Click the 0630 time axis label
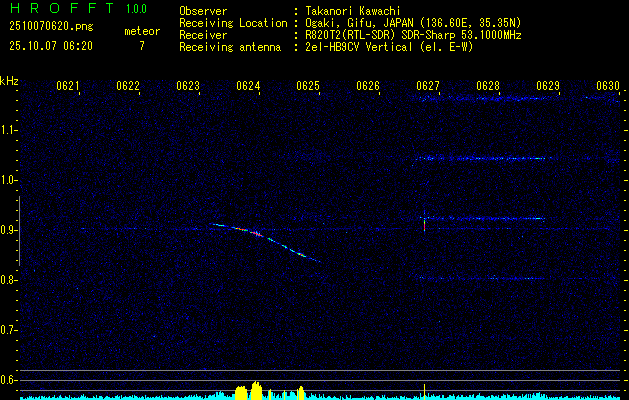The height and width of the screenshot is (400, 629). (608, 86)
